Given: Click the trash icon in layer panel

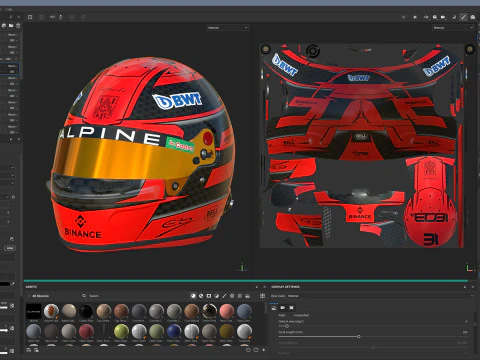Looking at the screenshot, I should point(18,25).
